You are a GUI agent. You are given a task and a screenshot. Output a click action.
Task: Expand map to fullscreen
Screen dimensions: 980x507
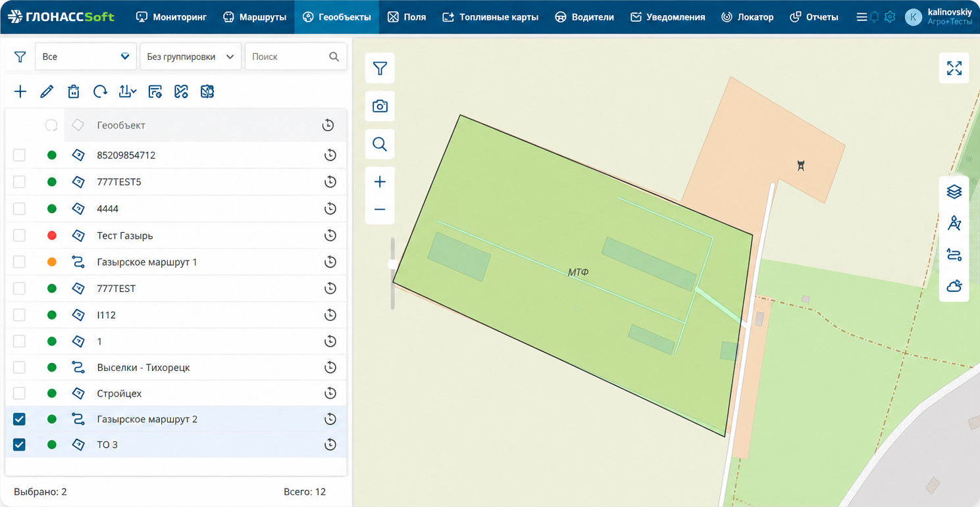(954, 68)
